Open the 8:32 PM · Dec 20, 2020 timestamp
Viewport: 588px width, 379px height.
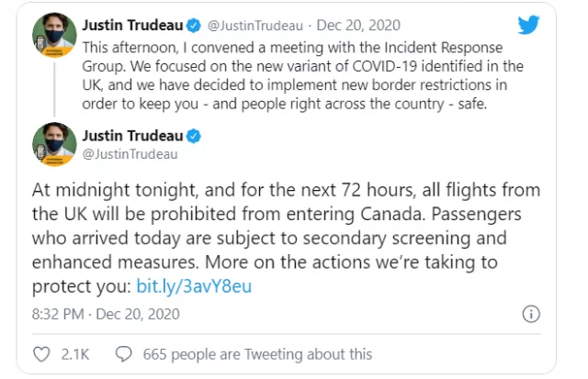pyautogui.click(x=106, y=314)
